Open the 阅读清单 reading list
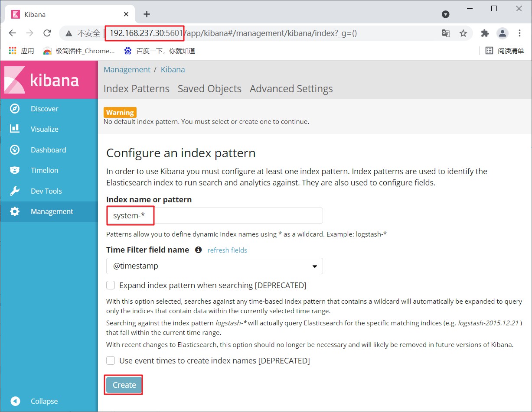Viewport: 532px width, 412px height. click(x=505, y=51)
